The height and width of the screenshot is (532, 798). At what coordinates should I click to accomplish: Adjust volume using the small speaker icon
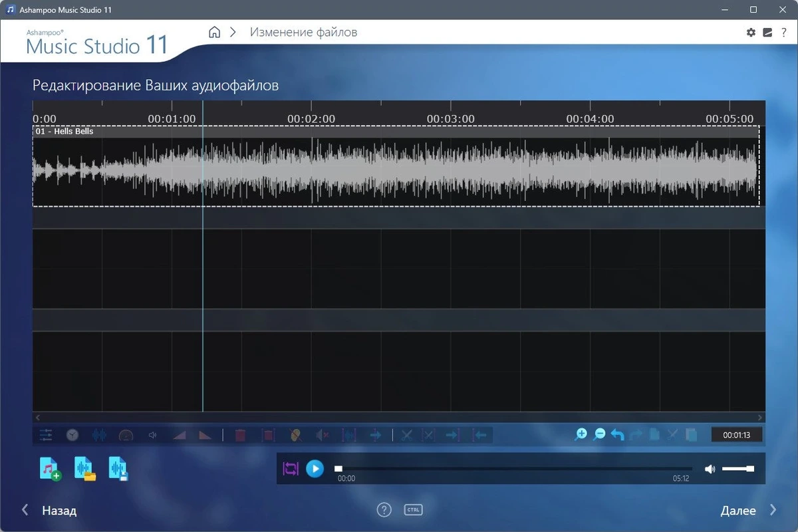[152, 435]
